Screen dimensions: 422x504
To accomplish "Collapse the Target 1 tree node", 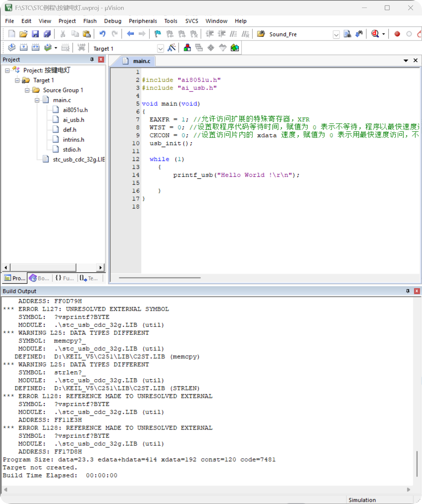I will point(17,80).
